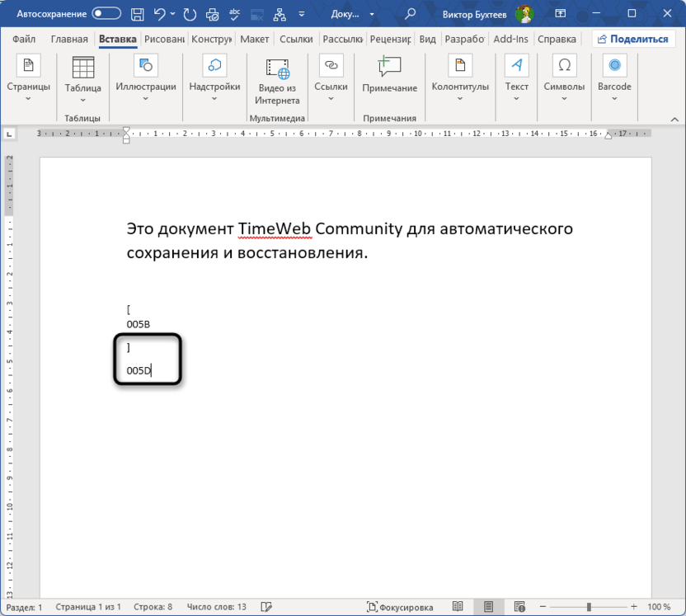
Task: Click the hierarchy diagram icon in title bar
Action: (x=280, y=15)
